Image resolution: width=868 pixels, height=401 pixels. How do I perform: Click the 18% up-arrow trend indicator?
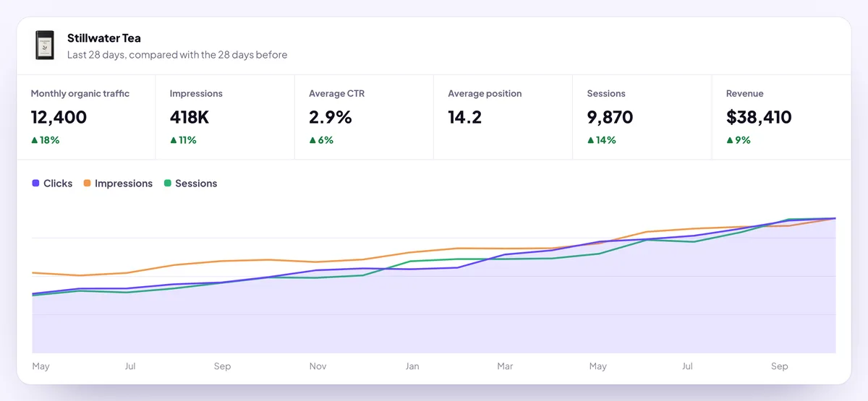click(x=34, y=140)
